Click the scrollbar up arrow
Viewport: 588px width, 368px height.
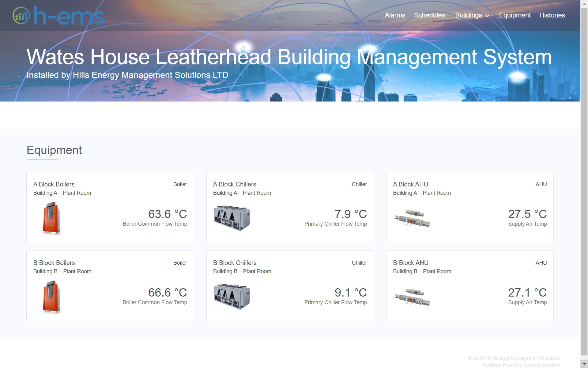[584, 4]
